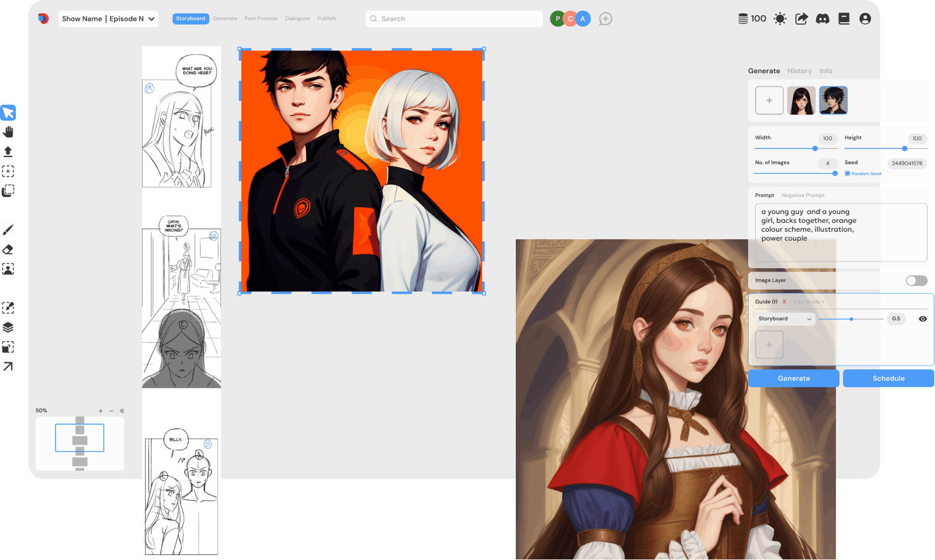
Task: Switch to the top Generate tab
Action: [x=225, y=19]
